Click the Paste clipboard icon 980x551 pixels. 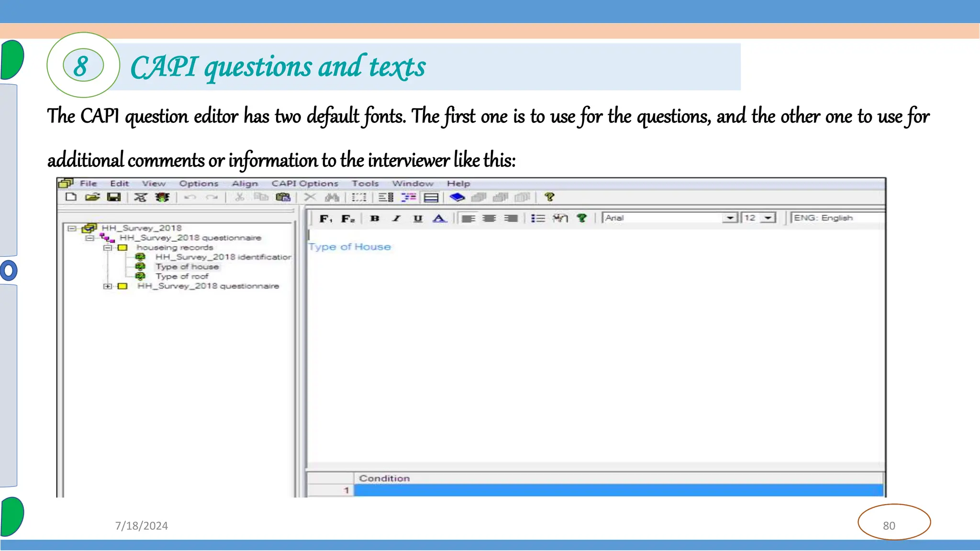click(x=283, y=197)
